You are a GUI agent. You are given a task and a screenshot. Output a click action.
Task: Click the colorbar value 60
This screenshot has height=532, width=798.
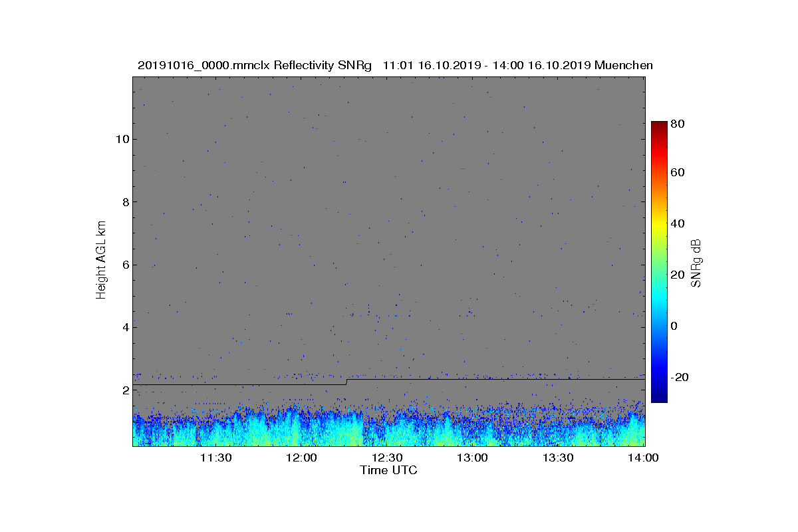coord(678,173)
